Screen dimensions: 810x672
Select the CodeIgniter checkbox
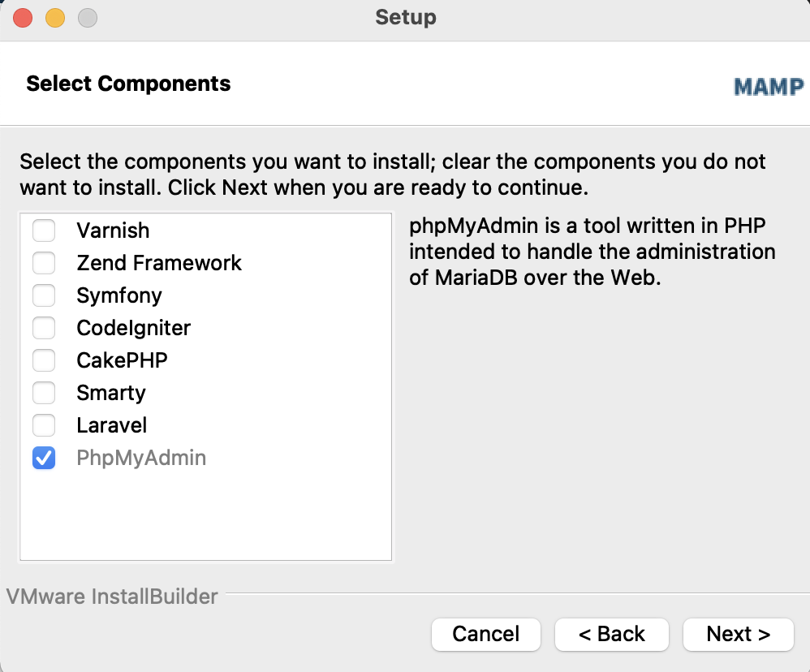pos(44,328)
